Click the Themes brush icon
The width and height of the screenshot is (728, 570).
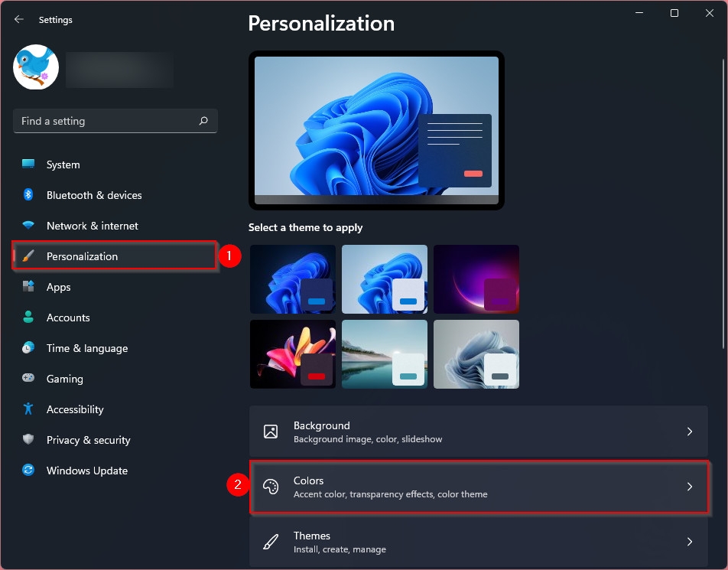271,542
